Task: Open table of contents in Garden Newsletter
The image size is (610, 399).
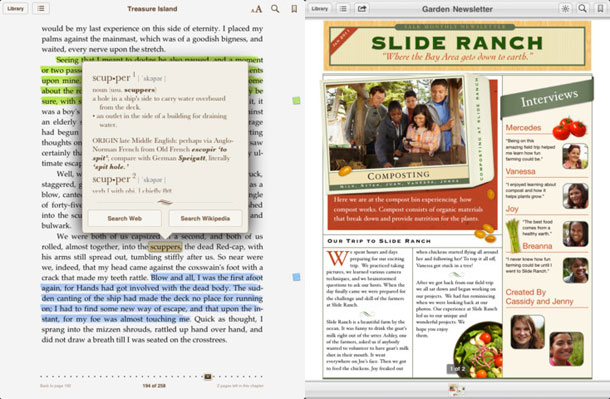Action: 343,9
